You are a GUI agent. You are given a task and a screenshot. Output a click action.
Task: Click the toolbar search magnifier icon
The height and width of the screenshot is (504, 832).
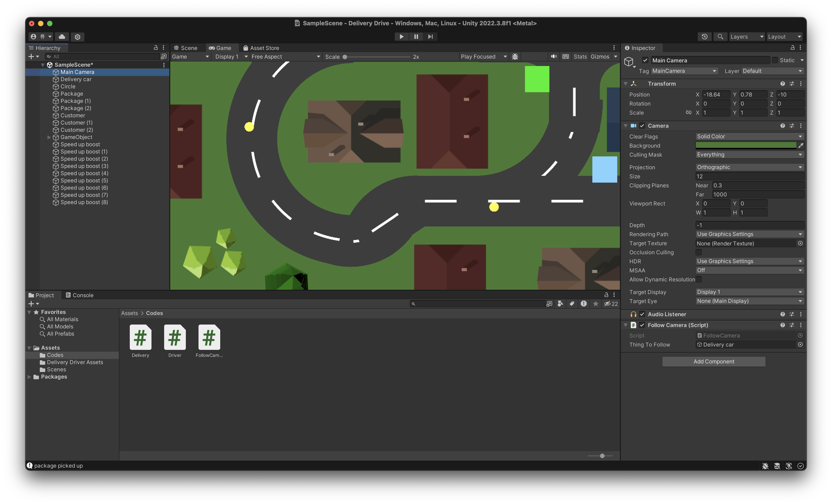tap(720, 36)
